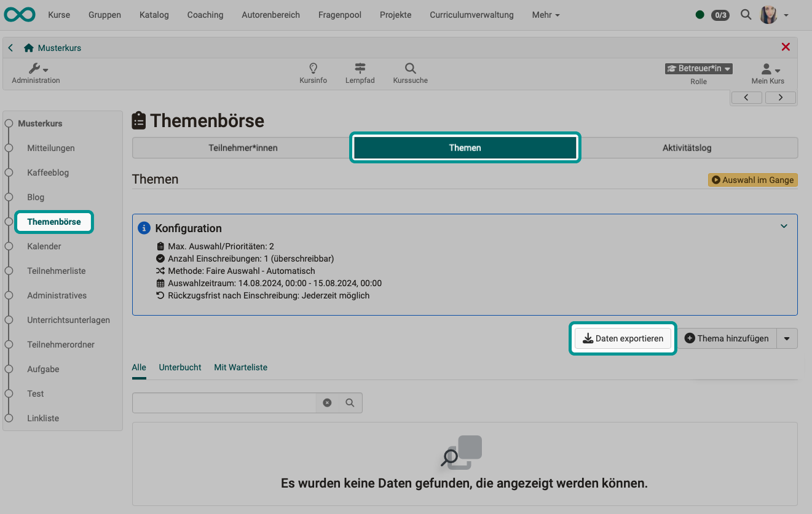Switch to the Aktivitätslog tab

(685, 147)
